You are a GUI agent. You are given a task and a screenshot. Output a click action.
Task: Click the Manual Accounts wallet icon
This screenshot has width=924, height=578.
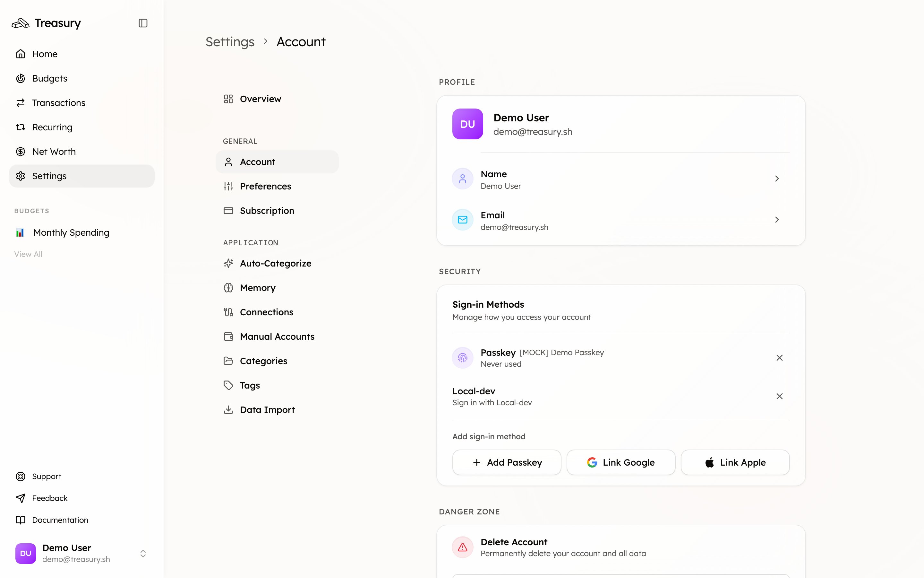228,337
